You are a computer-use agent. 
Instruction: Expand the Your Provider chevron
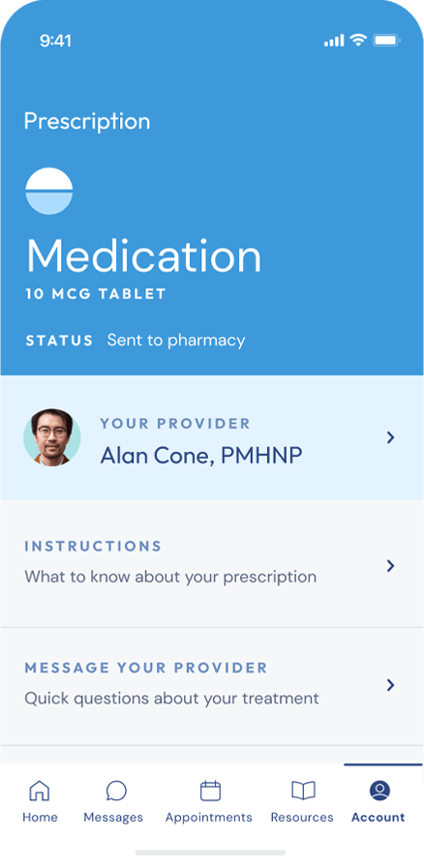(391, 438)
